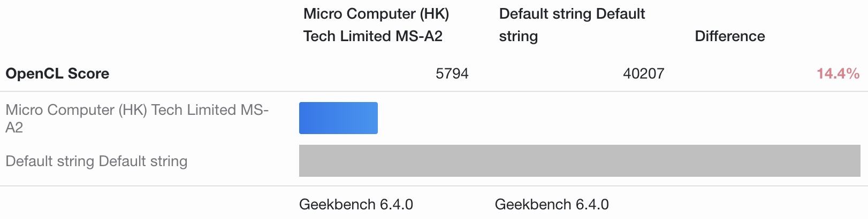Click Geekbench 6.4.0 under the Default string column

click(x=552, y=205)
